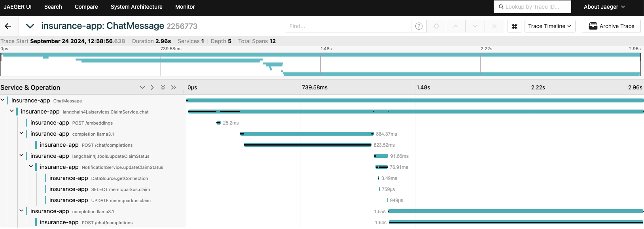Open the About Jaeger menu
644x229 pixels.
[x=604, y=7]
